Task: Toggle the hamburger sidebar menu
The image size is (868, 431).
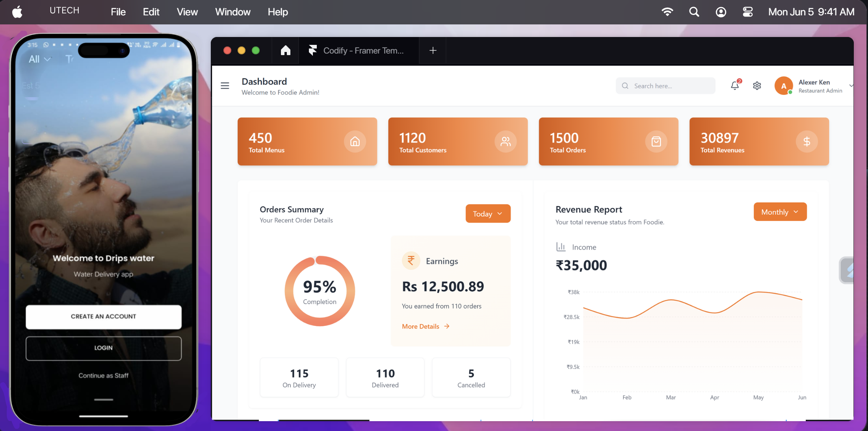Action: 225,85
